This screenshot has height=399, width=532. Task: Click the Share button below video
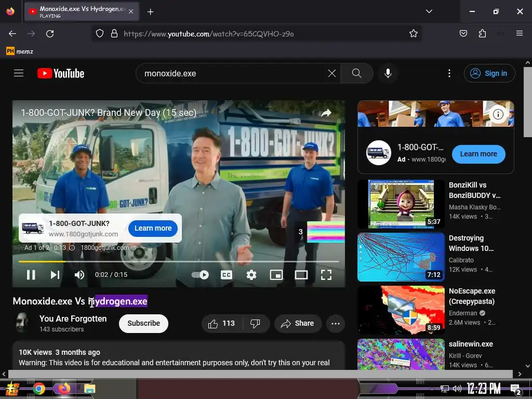coord(298,323)
